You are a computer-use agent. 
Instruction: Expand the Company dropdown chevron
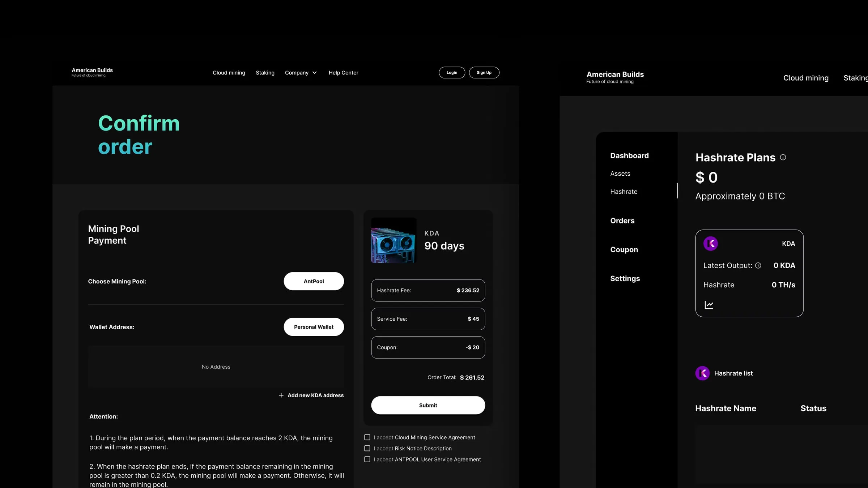pos(315,73)
